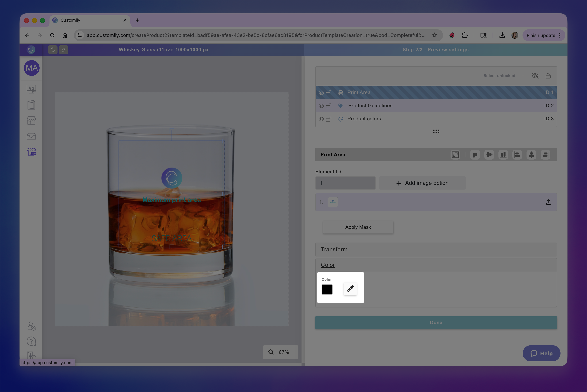Unlock the Print Area layer
587x392 pixels.
329,93
